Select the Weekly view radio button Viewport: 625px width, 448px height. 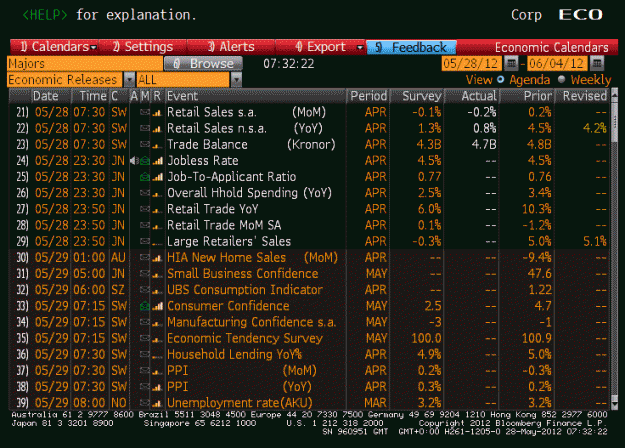click(x=562, y=79)
